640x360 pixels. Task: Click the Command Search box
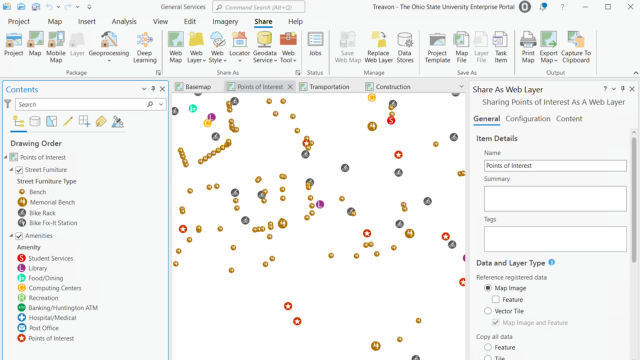[259, 7]
